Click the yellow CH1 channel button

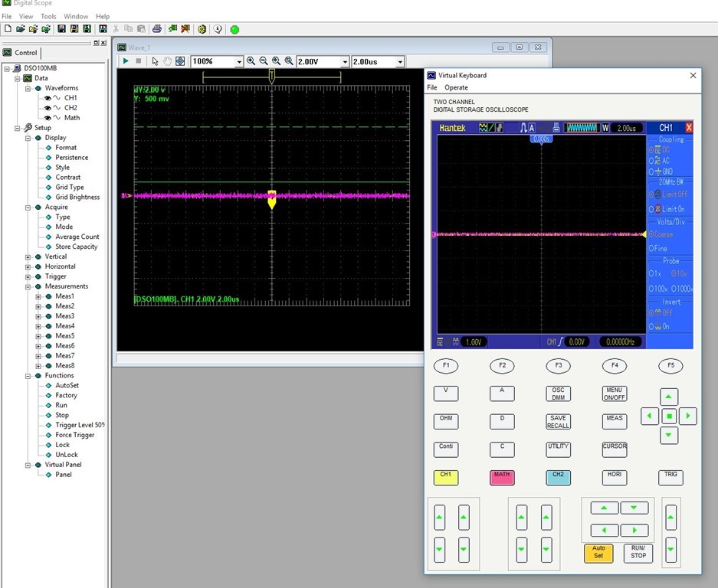[x=446, y=477]
